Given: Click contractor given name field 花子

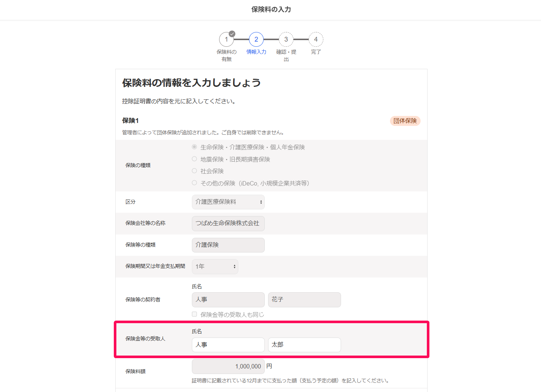Looking at the screenshot, I should (x=305, y=300).
